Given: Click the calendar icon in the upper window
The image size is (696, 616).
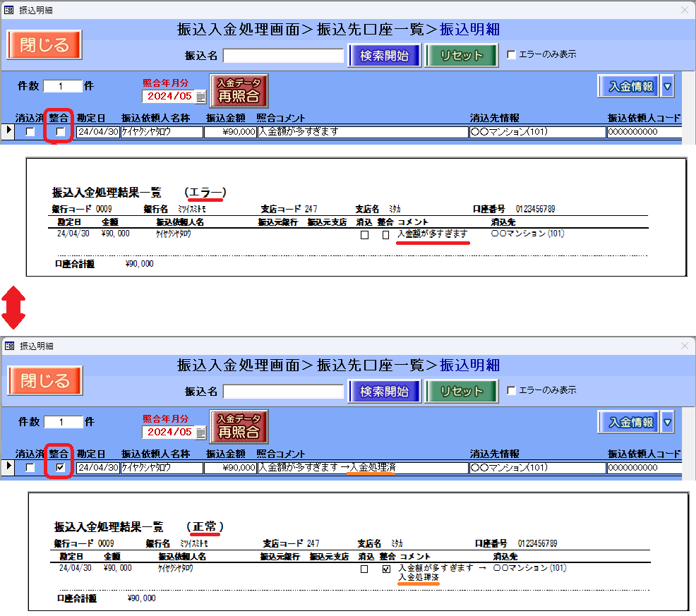Looking at the screenshot, I should point(200,97).
